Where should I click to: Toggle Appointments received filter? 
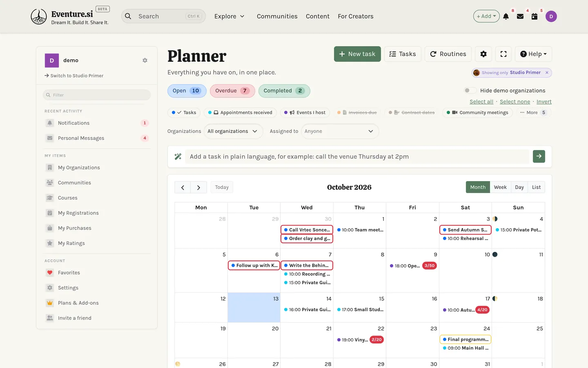pos(240,112)
